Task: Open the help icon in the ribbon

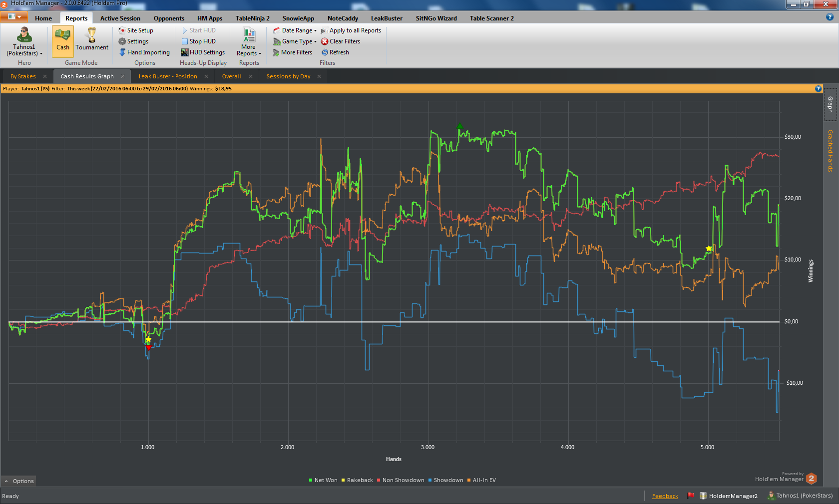Action: 830,17
